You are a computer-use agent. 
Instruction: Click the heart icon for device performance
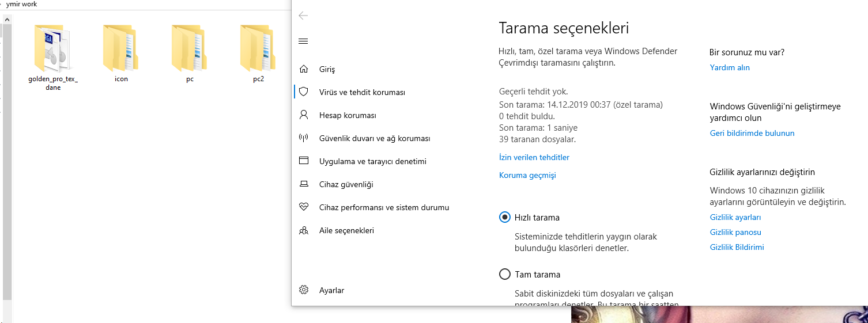(x=304, y=207)
